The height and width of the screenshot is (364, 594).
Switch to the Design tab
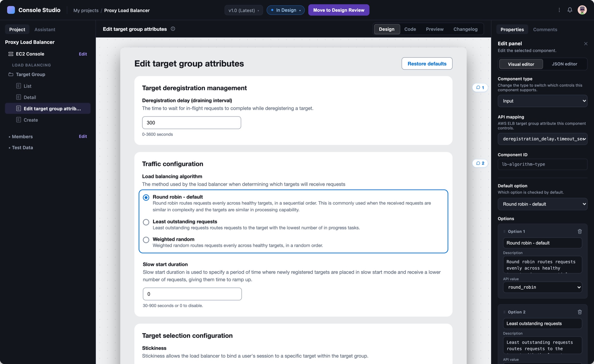[387, 29]
